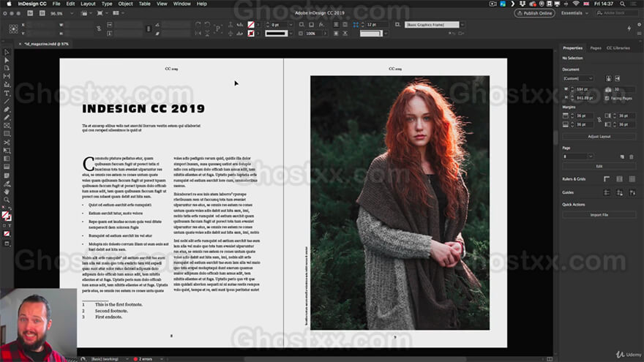Open the preflight errors dropdown in status bar
644x362 pixels.
tap(162, 359)
